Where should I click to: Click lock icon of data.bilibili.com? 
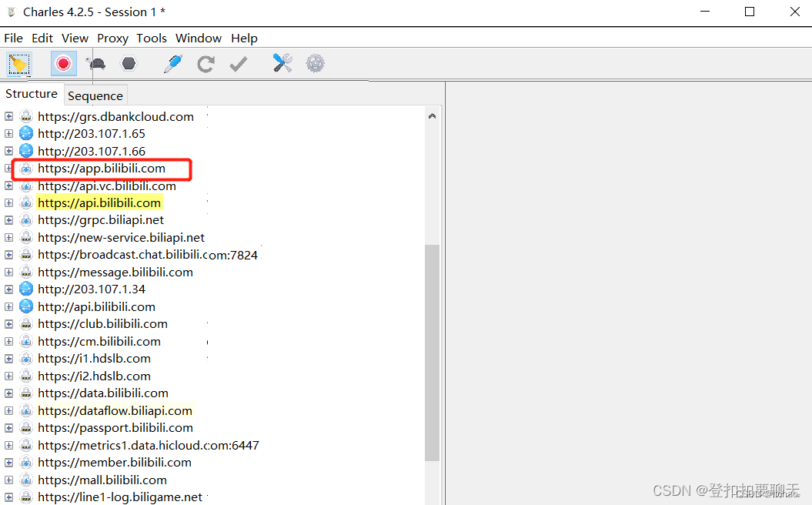tap(26, 393)
